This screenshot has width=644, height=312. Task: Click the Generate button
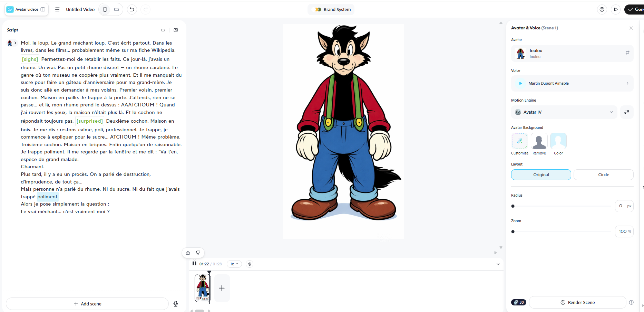point(635,10)
